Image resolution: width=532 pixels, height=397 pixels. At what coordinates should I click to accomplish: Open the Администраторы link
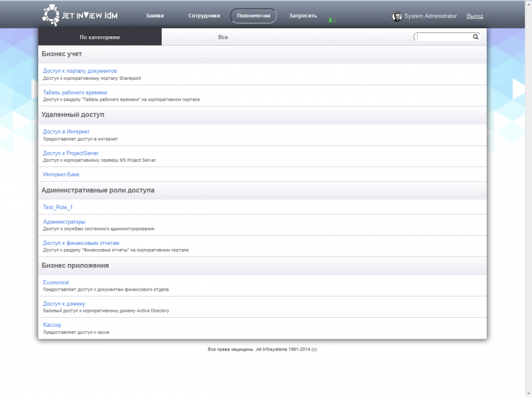click(x=64, y=221)
